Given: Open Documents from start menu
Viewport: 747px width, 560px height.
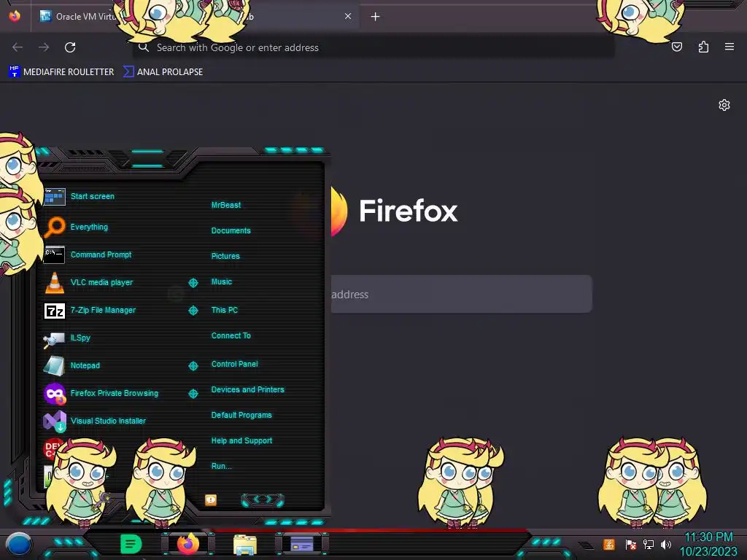Looking at the screenshot, I should (x=231, y=230).
